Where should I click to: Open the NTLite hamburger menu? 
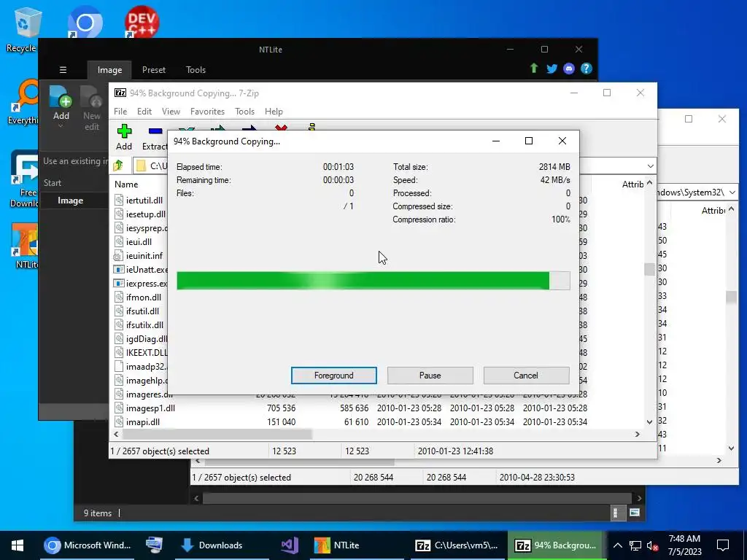pyautogui.click(x=63, y=69)
